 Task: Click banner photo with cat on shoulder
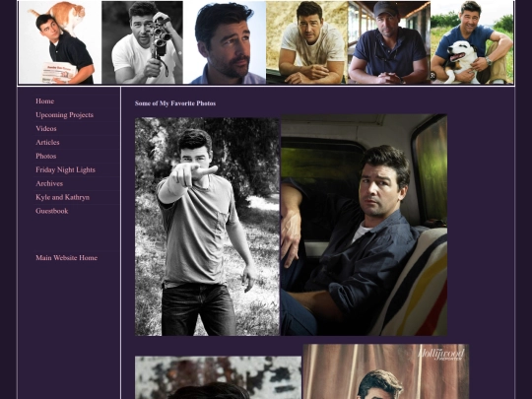point(60,42)
